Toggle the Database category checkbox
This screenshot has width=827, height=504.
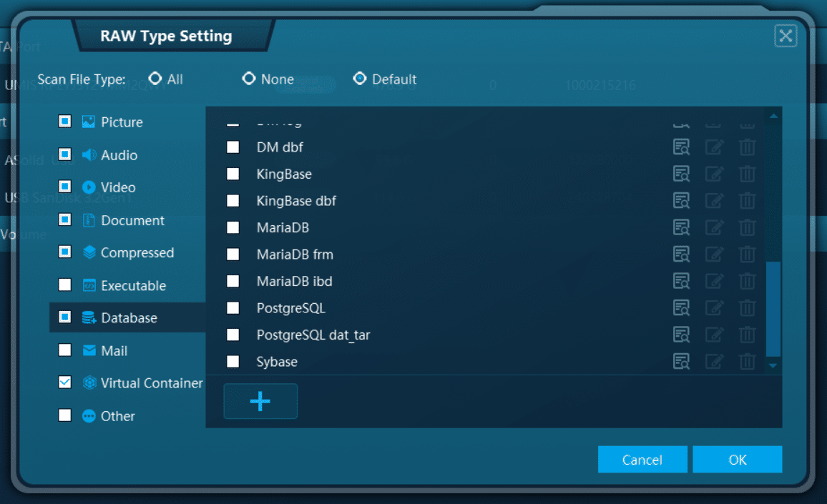tap(65, 317)
